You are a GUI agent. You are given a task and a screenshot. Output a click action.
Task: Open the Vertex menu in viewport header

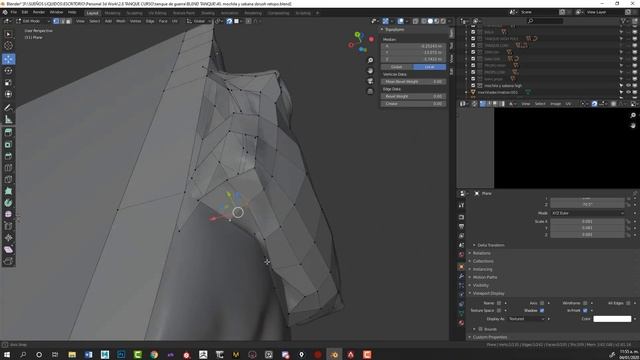[x=135, y=21]
